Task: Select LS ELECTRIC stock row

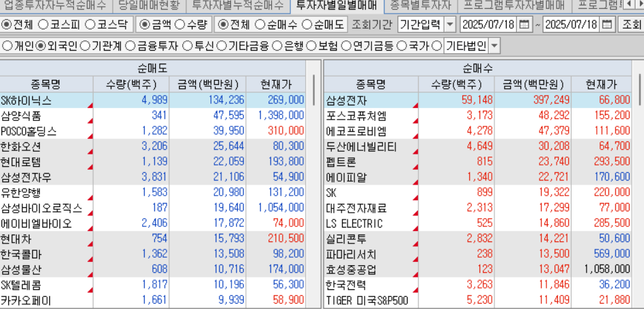Action: point(477,224)
